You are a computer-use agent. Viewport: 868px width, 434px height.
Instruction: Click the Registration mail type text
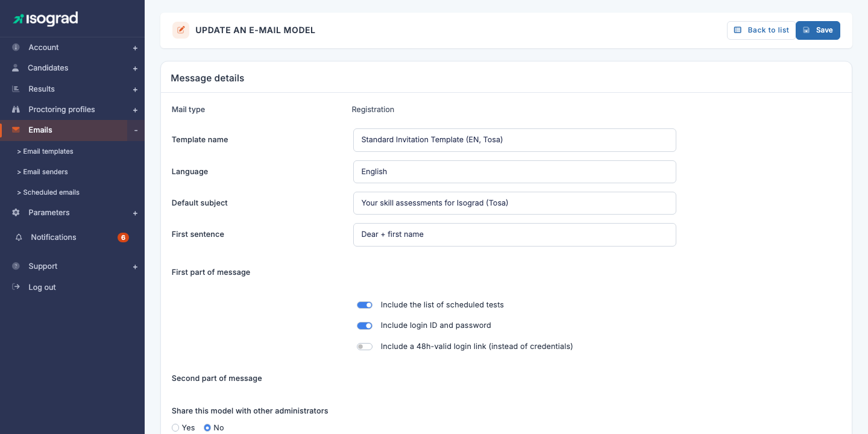[x=373, y=110]
